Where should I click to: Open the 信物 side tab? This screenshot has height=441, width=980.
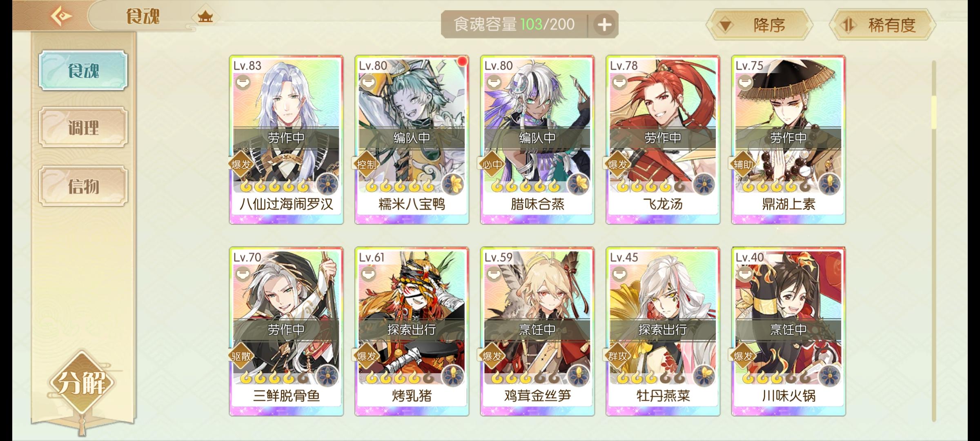83,186
